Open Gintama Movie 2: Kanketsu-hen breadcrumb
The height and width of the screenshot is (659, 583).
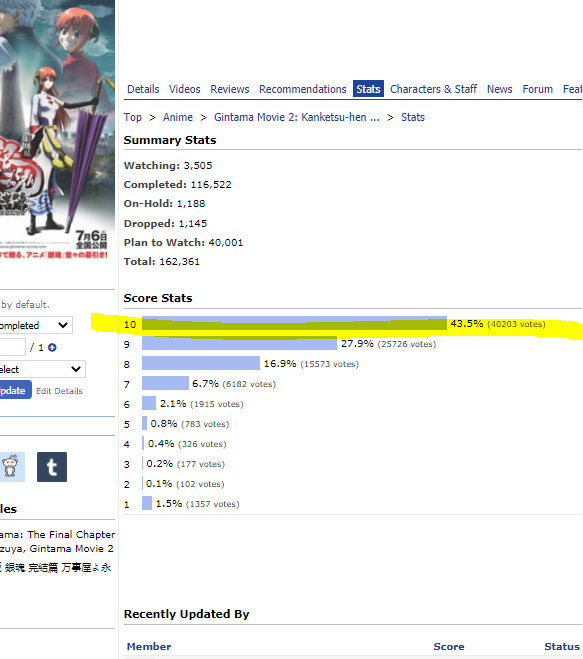[x=297, y=117]
